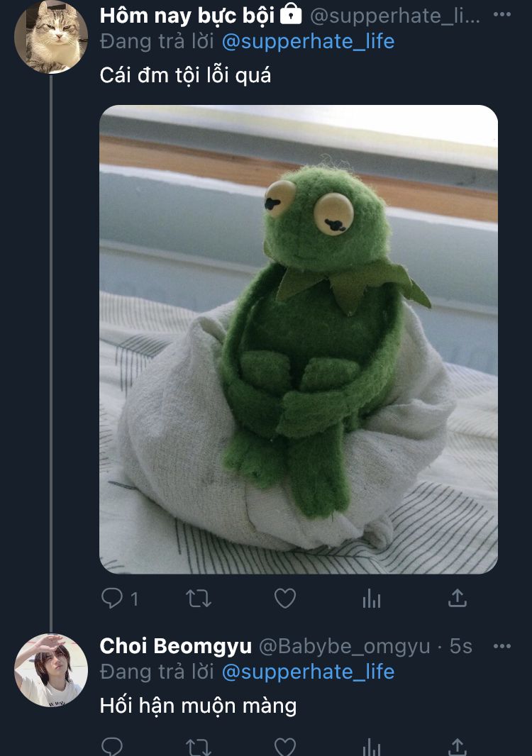Screen dimensions: 532x756
Task: Retweet the Kermit photo tweet
Action: coord(199,599)
